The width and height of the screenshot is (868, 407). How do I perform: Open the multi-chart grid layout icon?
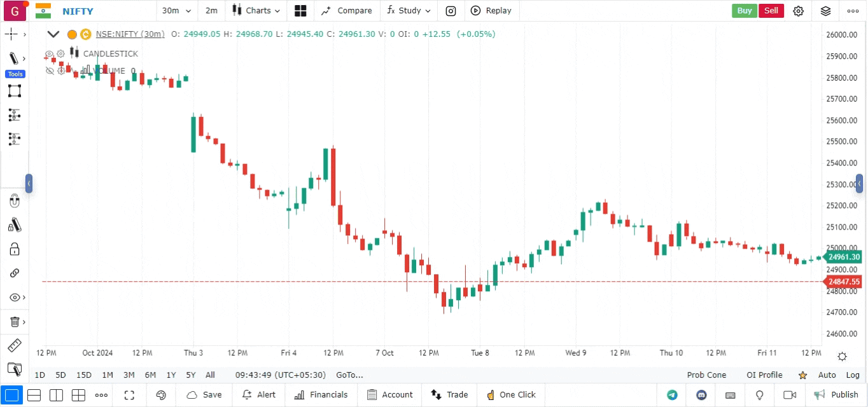[300, 11]
